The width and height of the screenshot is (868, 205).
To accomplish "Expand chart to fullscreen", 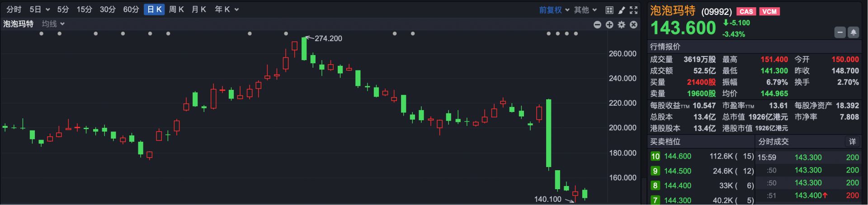I will (x=634, y=10).
